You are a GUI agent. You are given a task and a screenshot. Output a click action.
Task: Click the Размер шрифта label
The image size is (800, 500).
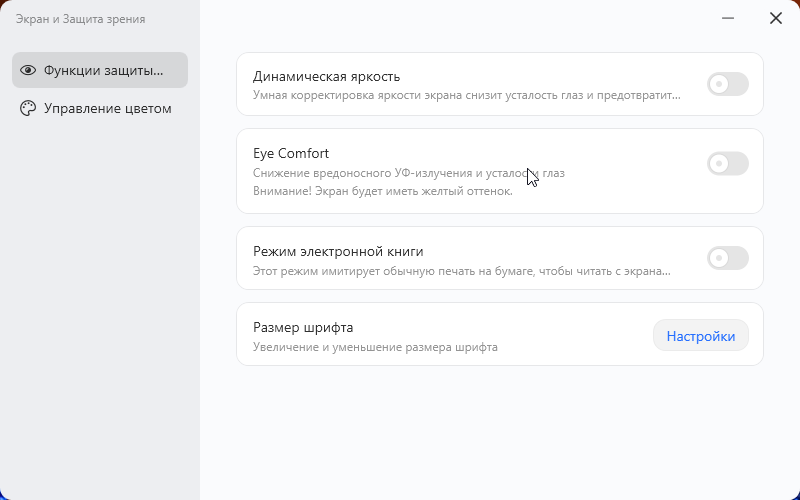[x=303, y=327]
